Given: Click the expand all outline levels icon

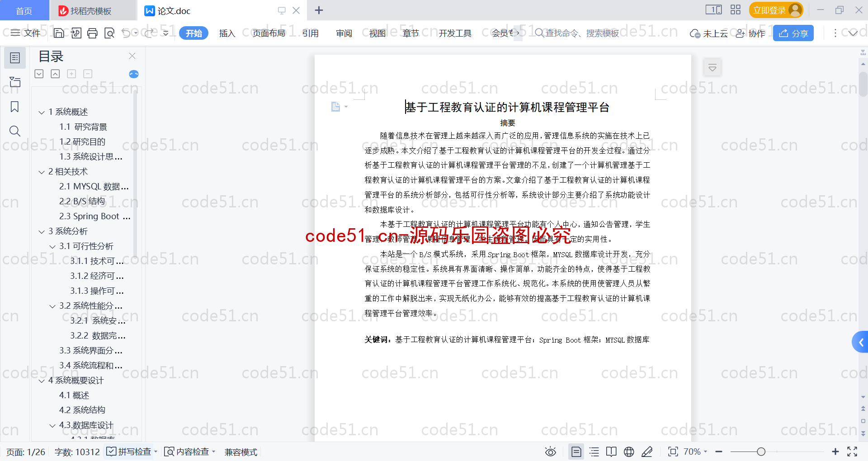Looking at the screenshot, I should tap(39, 74).
